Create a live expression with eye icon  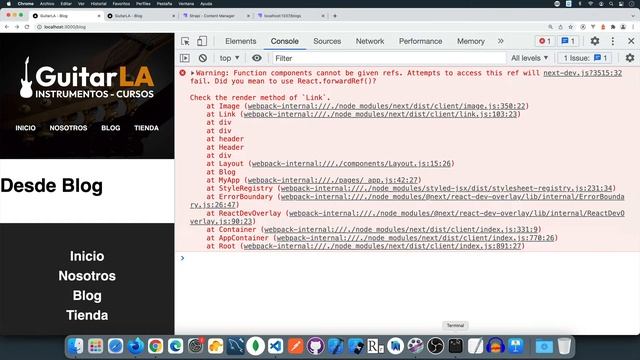tap(257, 58)
